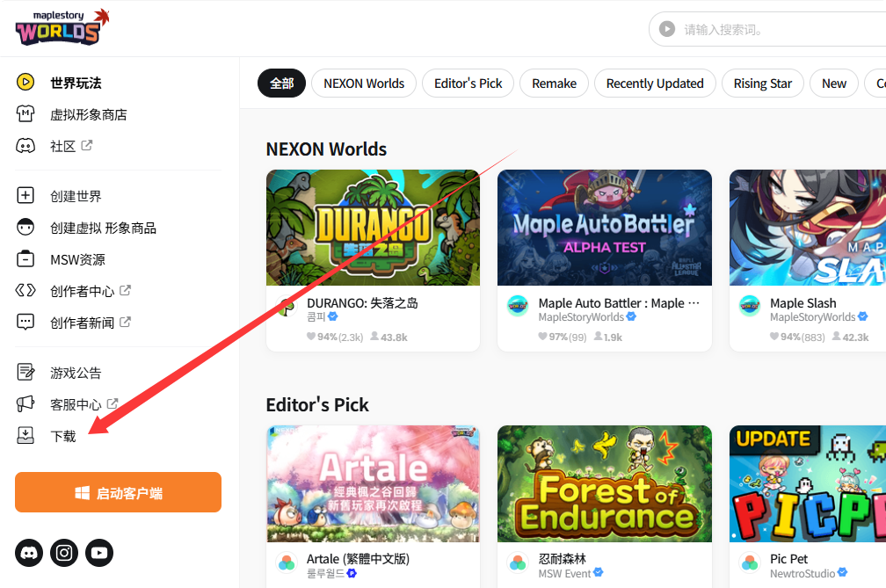Select the New category tab
The height and width of the screenshot is (588, 886).
tap(834, 83)
